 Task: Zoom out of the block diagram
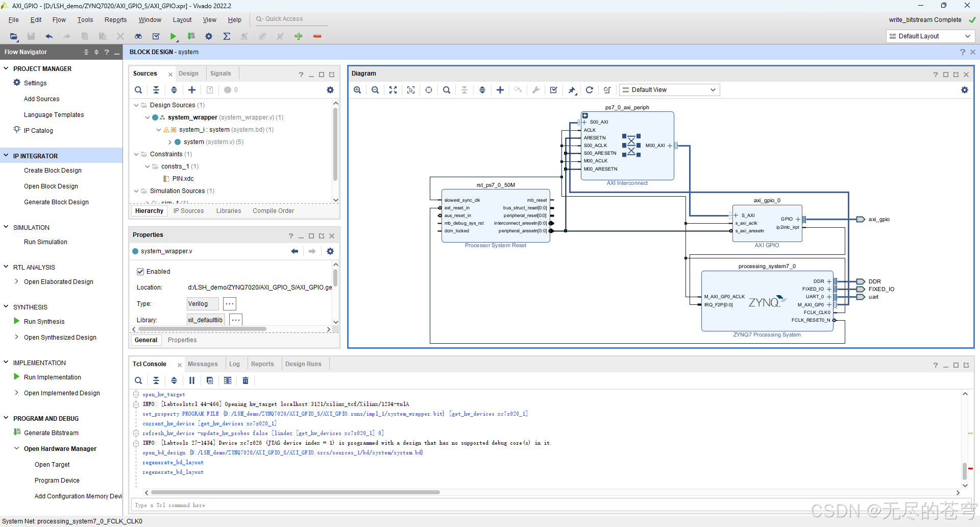point(375,90)
